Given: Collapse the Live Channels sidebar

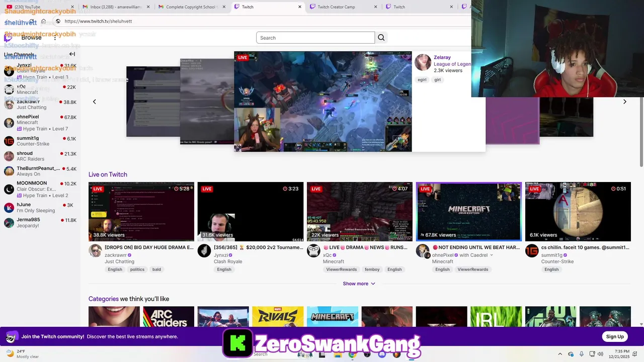Looking at the screenshot, I should coord(72,54).
